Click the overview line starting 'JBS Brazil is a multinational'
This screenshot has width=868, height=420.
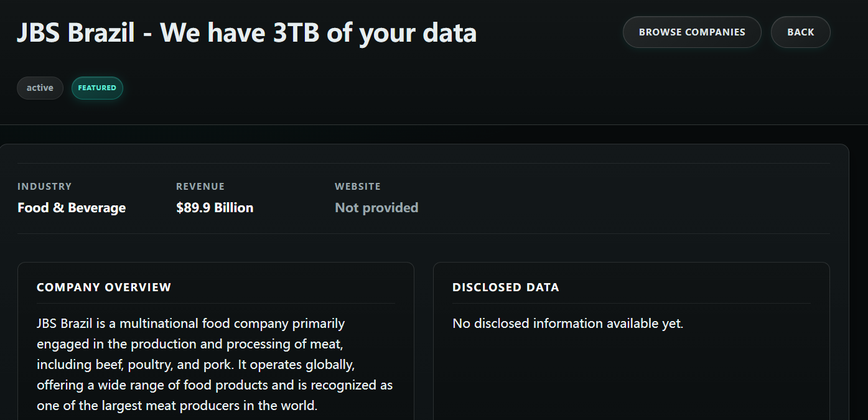point(190,324)
